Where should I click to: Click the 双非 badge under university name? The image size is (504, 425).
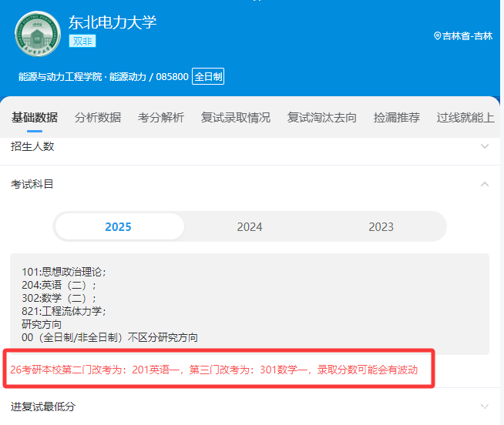pyautogui.click(x=82, y=41)
